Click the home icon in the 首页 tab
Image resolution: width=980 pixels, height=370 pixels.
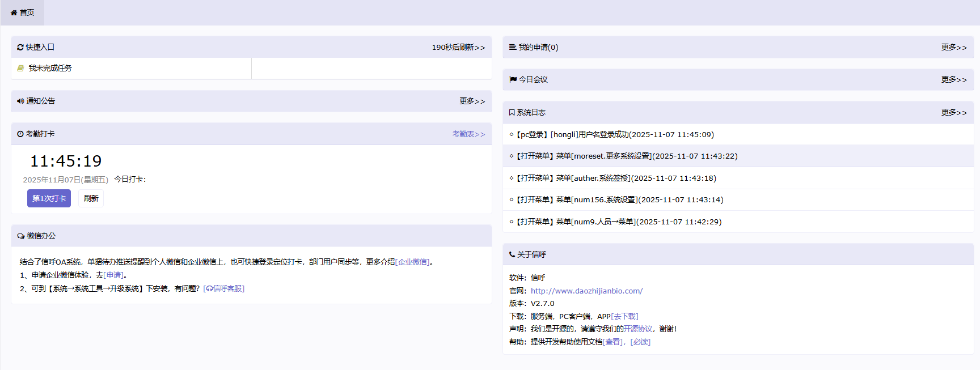click(14, 12)
